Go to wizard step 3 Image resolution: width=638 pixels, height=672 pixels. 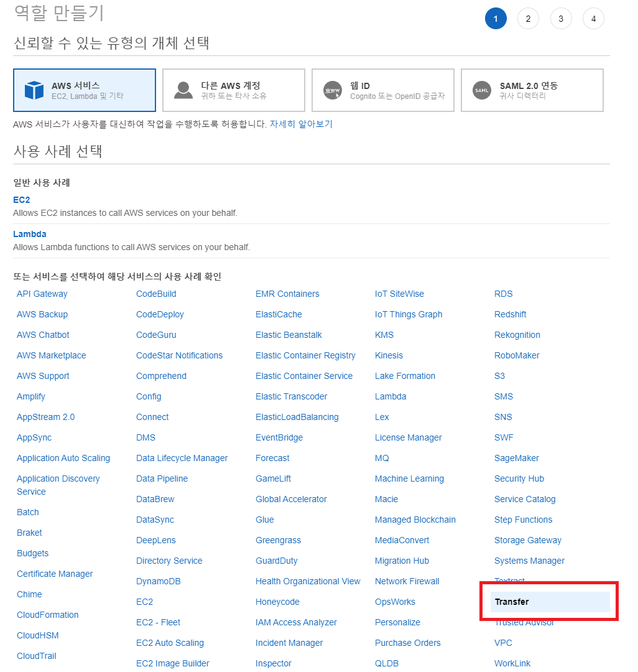[561, 19]
